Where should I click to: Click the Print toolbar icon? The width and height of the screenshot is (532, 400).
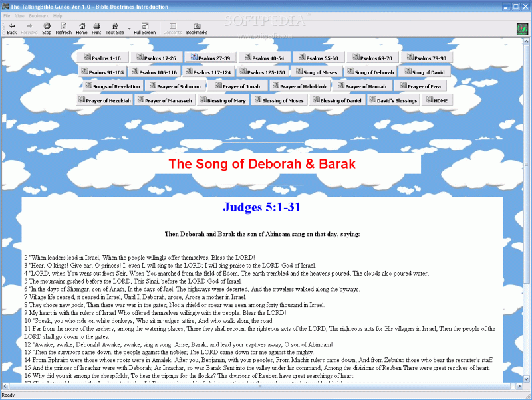(96, 29)
